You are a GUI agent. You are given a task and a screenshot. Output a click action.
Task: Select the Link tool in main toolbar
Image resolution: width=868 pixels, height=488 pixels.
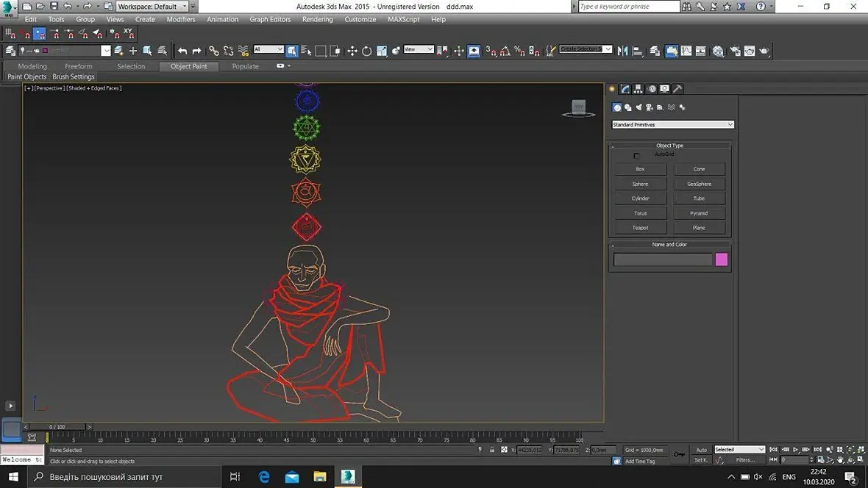pyautogui.click(x=213, y=51)
